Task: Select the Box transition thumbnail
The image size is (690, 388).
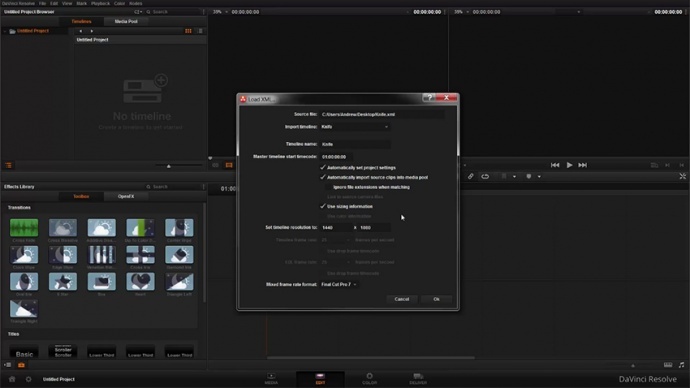Action: (x=102, y=282)
